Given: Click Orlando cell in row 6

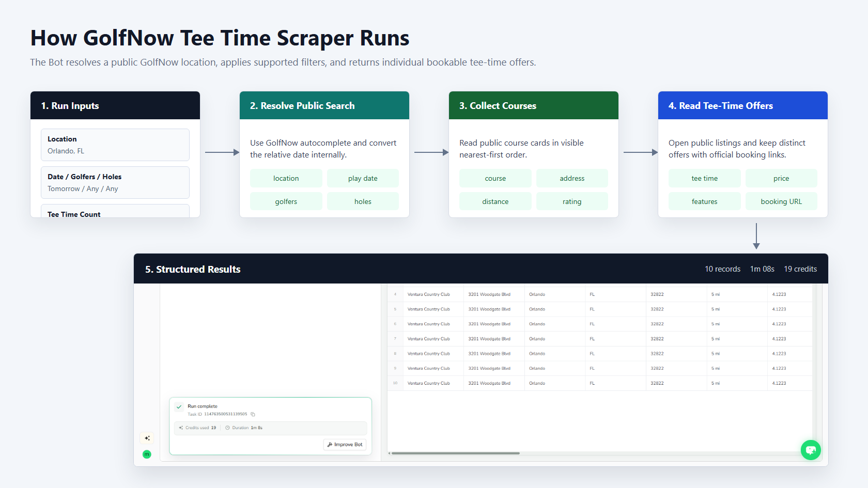Looking at the screenshot, I should 537,324.
